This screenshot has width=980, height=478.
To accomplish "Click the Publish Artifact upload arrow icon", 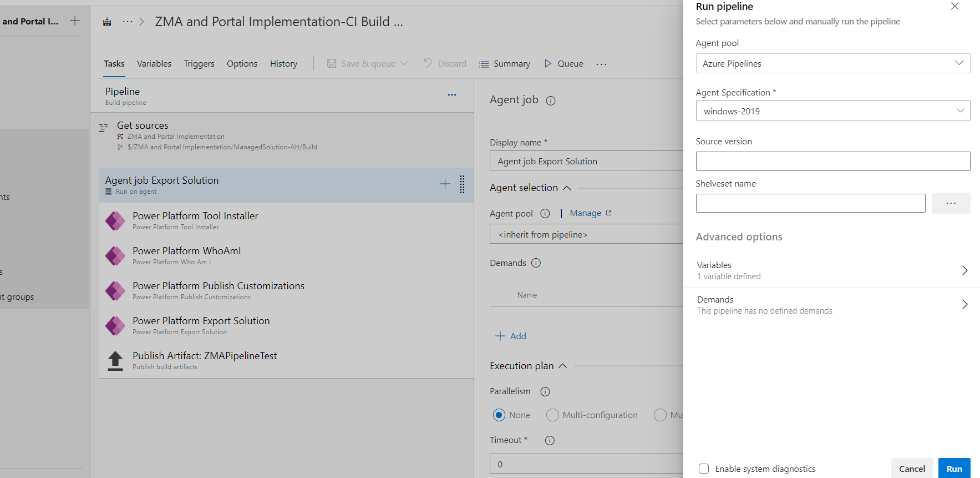I will point(115,361).
